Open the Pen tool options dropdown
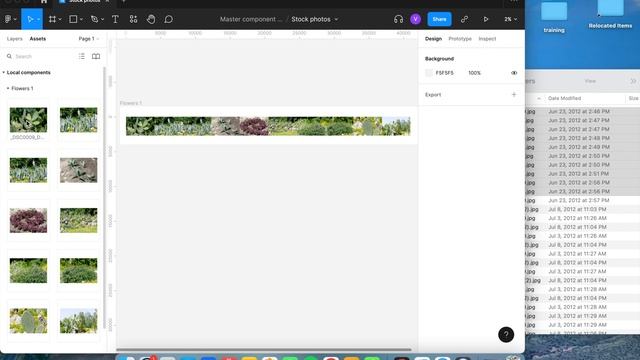This screenshot has height=360, width=640. click(102, 19)
